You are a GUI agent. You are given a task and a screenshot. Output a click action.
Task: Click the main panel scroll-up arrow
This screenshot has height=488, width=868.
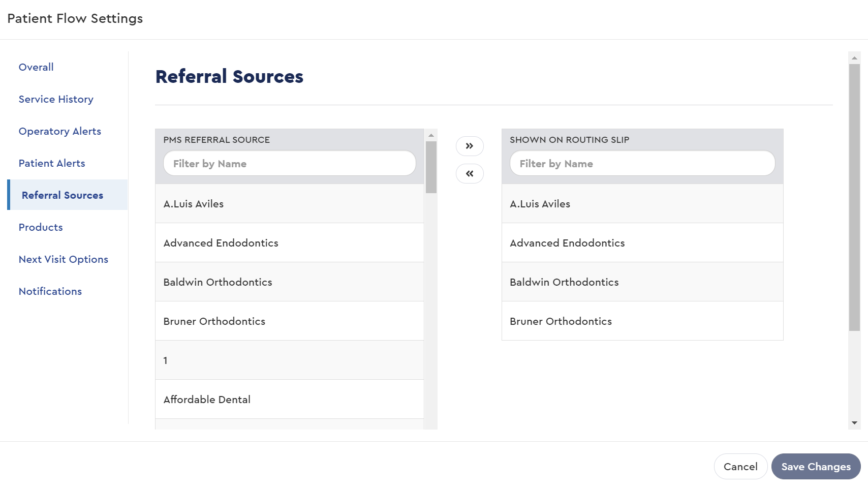(x=854, y=58)
